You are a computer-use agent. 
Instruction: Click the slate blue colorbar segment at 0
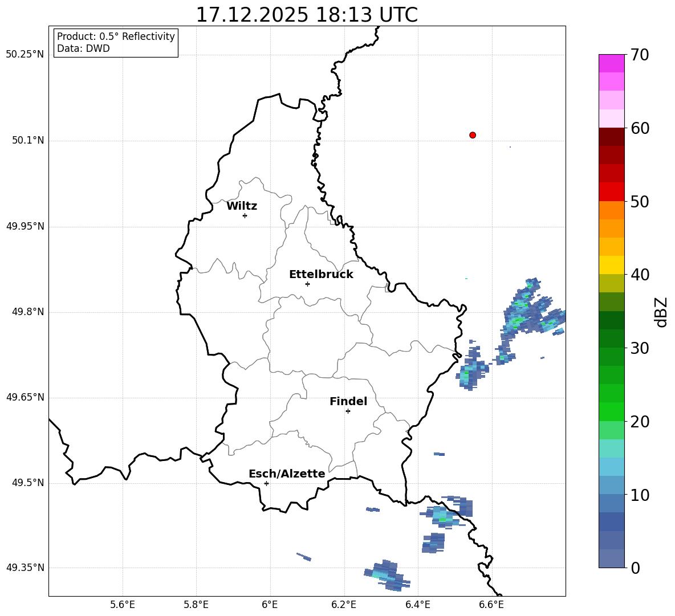pos(612,558)
